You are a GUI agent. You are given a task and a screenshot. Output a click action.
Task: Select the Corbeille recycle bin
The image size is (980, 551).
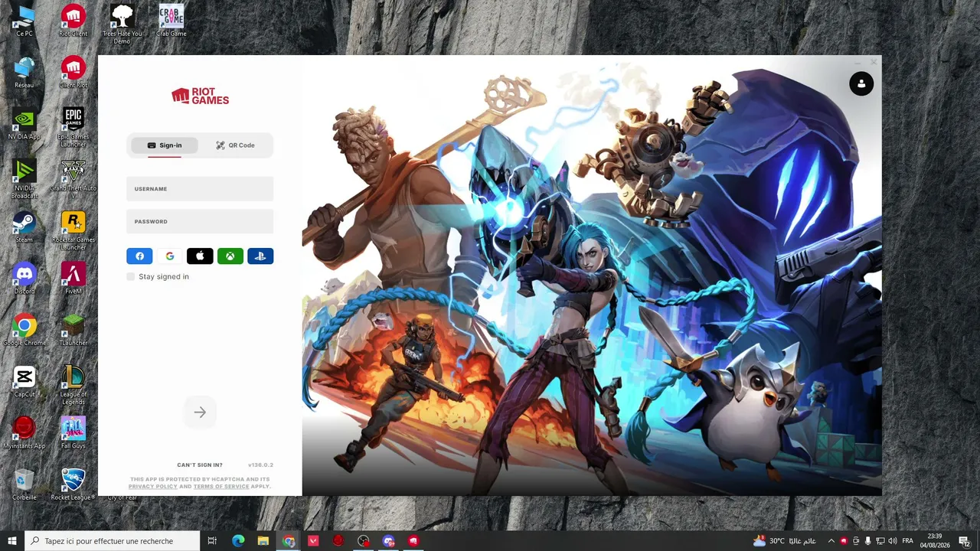tap(24, 484)
